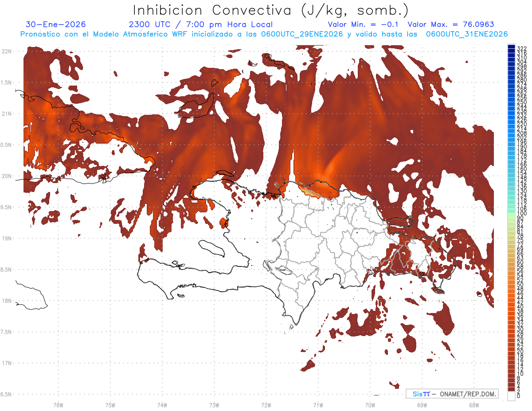Click the "7.5N" latitude label
Viewport: 532px width, 411px height.
6,332
